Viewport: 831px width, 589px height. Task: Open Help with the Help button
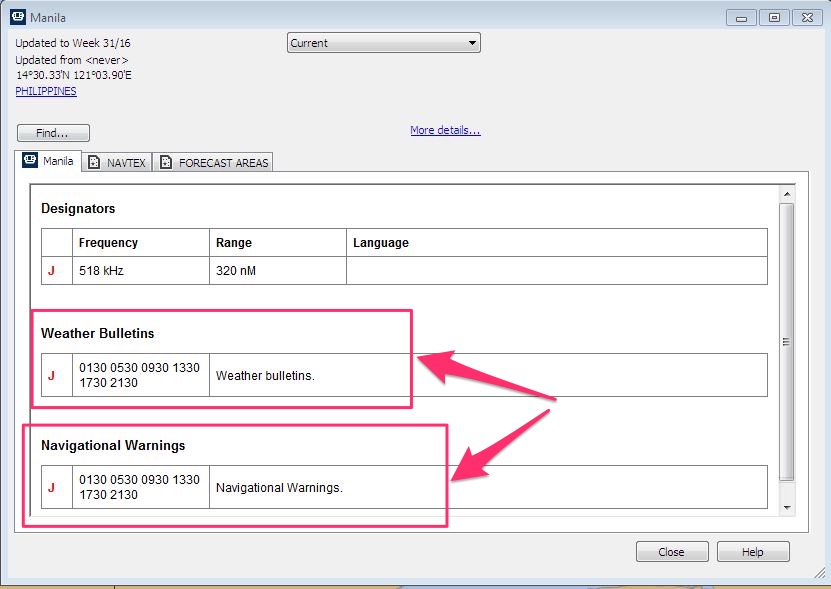pos(753,552)
